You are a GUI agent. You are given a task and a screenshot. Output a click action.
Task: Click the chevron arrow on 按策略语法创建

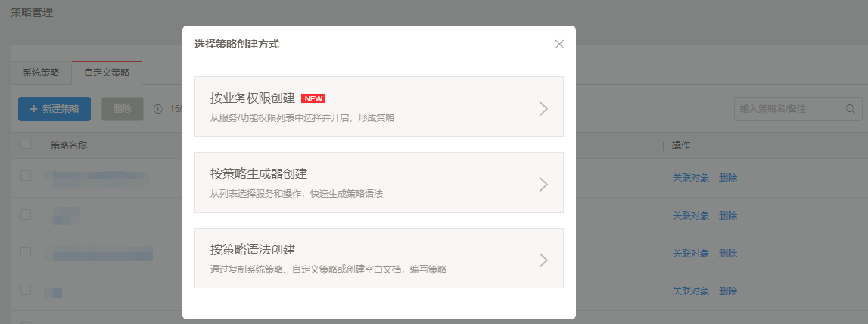(543, 260)
